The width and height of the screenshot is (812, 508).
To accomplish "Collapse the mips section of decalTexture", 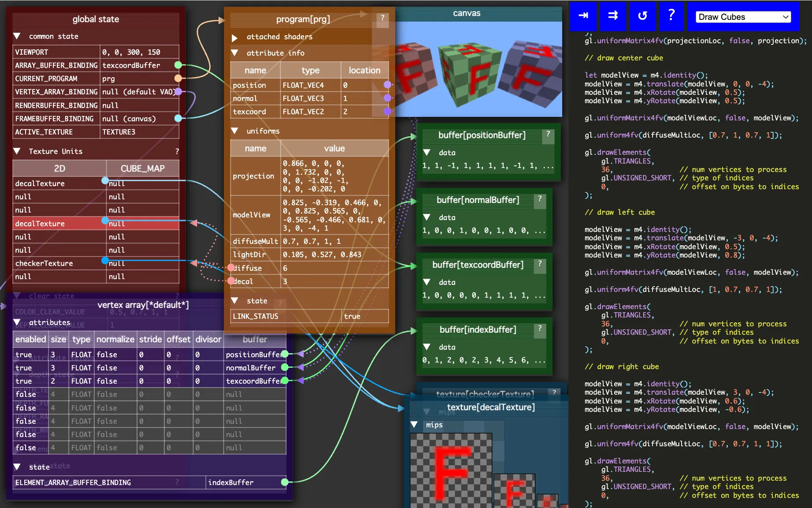I will tap(414, 425).
